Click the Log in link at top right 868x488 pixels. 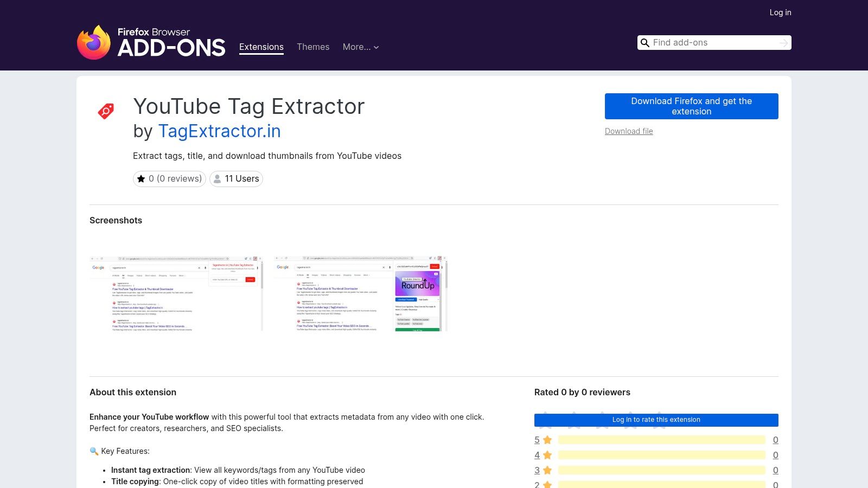tap(780, 12)
